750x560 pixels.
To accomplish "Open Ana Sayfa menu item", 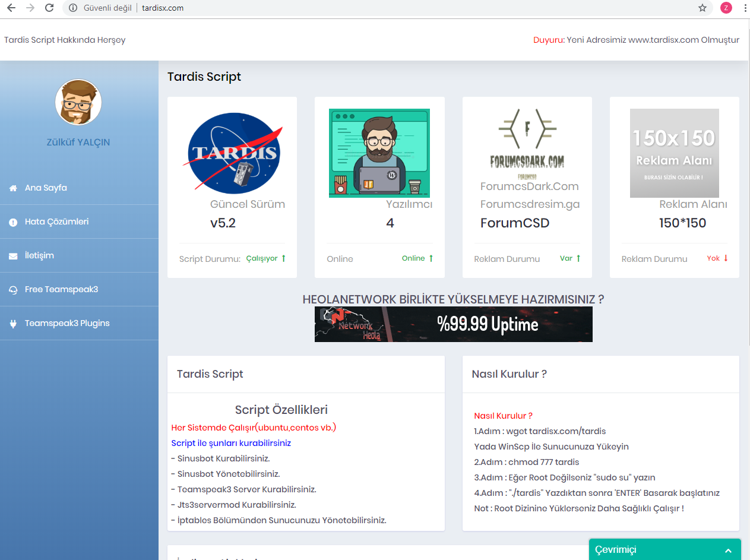I will point(79,188).
